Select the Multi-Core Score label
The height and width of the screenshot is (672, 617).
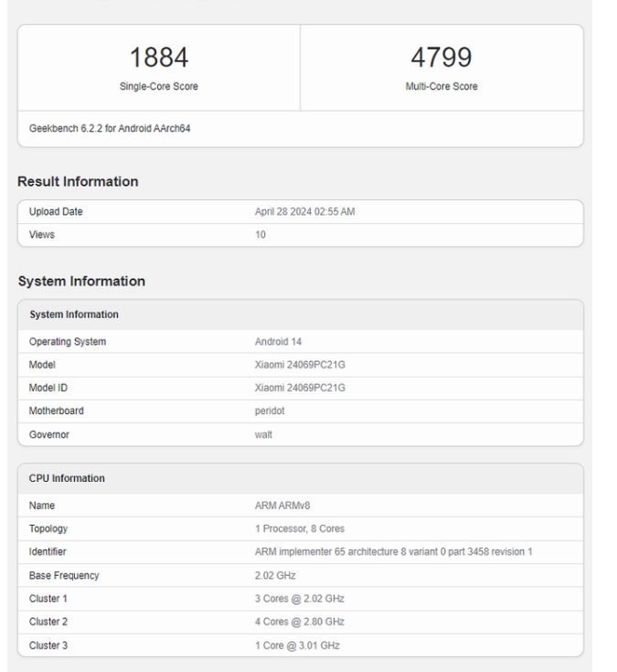[441, 86]
